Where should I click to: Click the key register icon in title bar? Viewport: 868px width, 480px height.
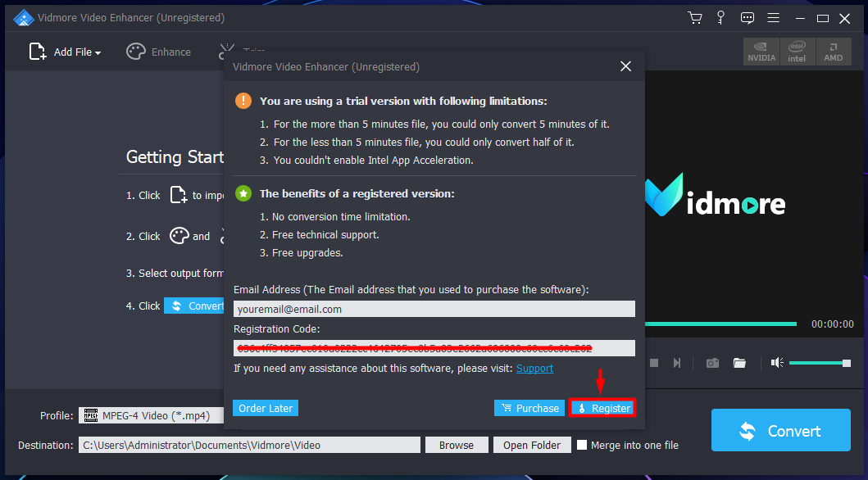[x=720, y=18]
